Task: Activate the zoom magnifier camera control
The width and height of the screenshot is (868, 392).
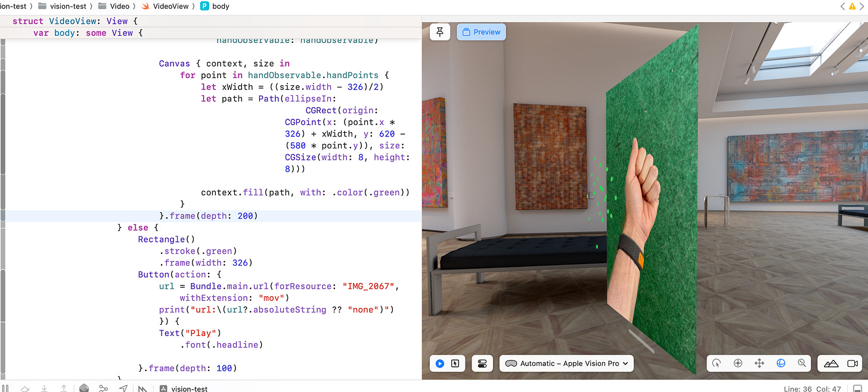Action: pos(802,363)
